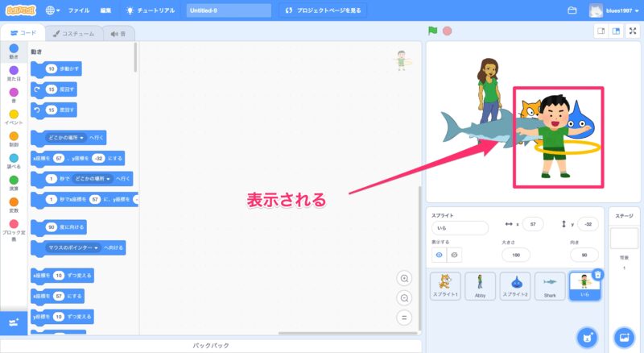
Task: Enter full screen stage mode
Action: (632, 31)
